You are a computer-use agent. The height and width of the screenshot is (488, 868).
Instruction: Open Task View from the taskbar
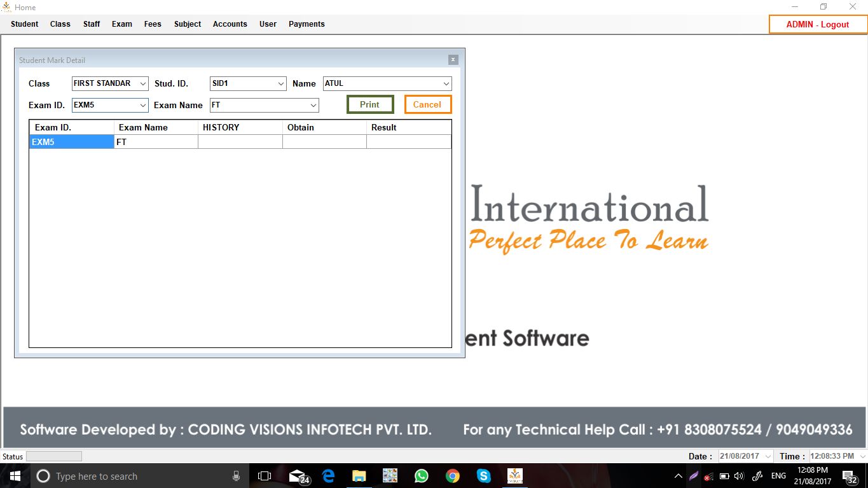[x=265, y=476]
